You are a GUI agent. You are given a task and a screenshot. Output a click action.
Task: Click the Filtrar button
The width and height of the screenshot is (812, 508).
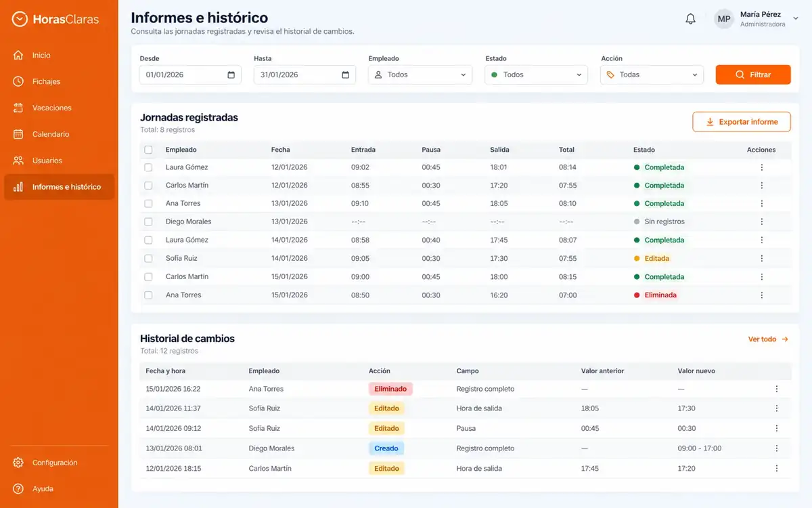753,75
